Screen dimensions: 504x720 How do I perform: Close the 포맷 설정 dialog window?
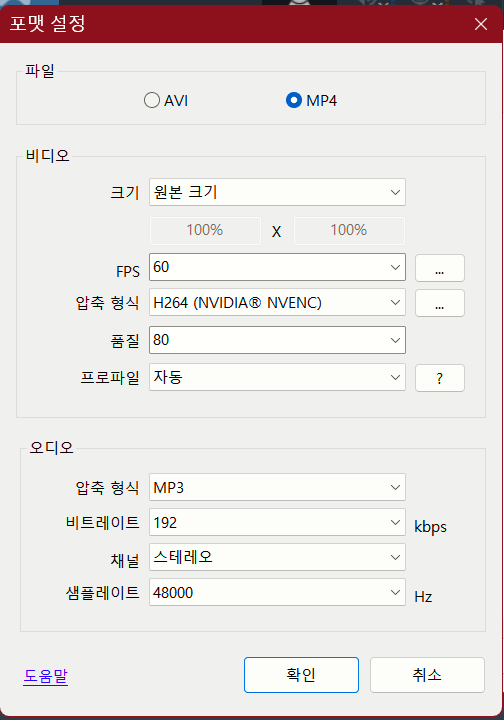coord(481,24)
